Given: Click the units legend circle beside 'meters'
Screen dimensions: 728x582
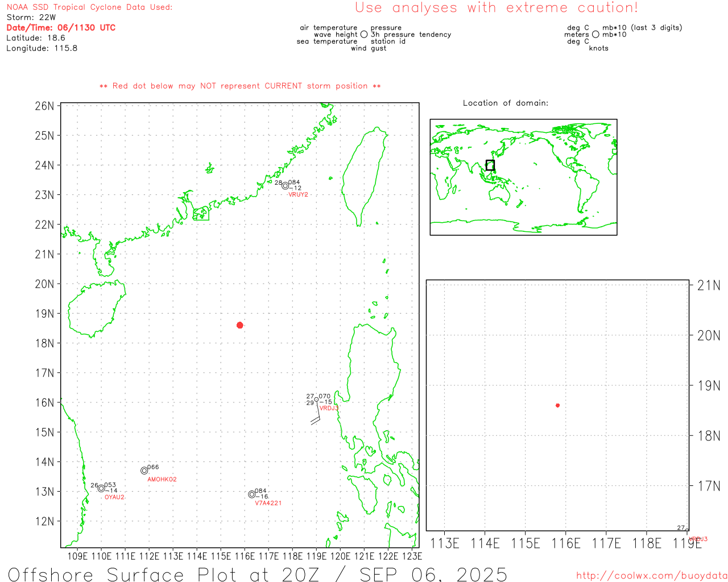Looking at the screenshot, I should pyautogui.click(x=595, y=34).
